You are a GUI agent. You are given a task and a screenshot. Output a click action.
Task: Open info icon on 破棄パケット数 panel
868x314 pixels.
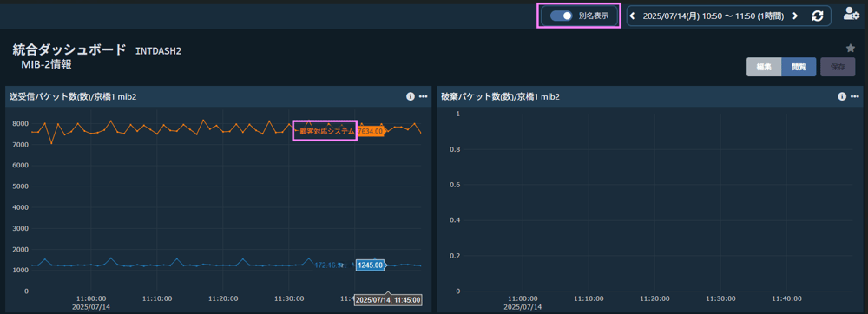[x=842, y=96]
